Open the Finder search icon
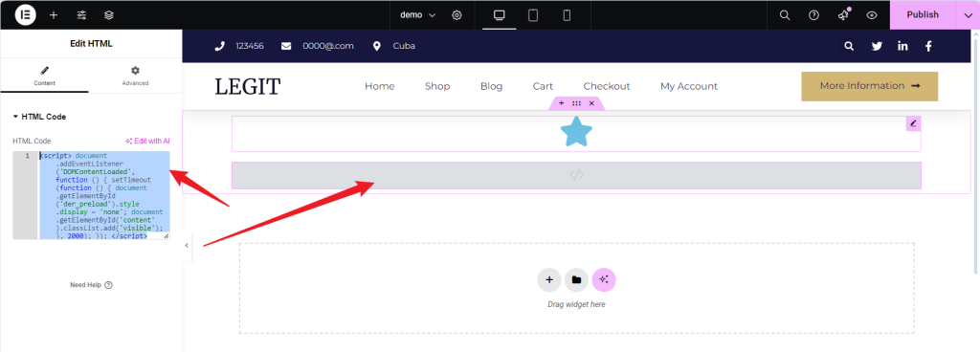Image resolution: width=980 pixels, height=352 pixels. 785,15
